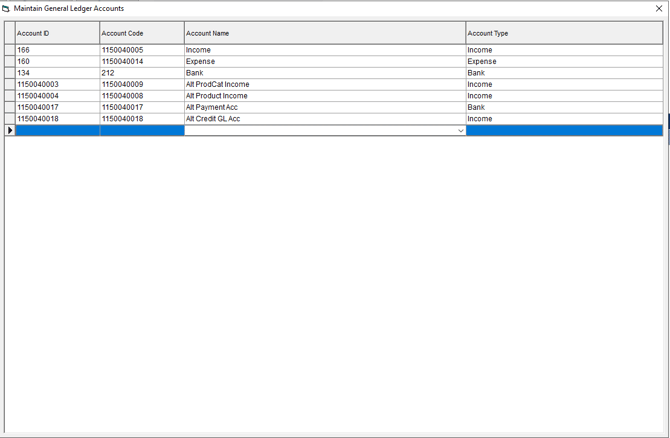Click Account ID cell 134
This screenshot has width=670, height=438.
(57, 73)
